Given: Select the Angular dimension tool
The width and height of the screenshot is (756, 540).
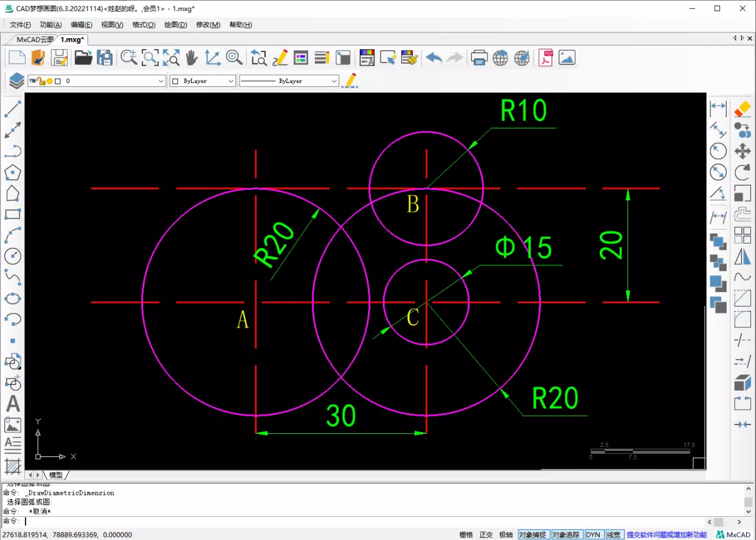Looking at the screenshot, I should 719,193.
